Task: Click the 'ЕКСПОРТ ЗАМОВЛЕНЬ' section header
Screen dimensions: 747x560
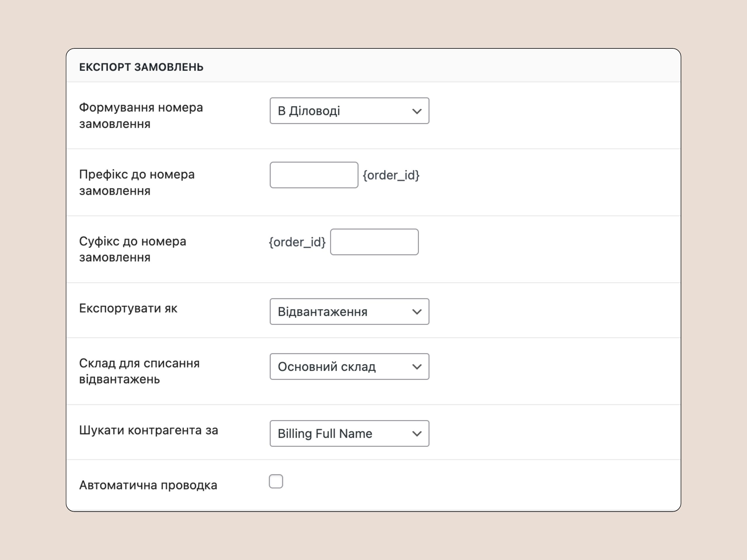Action: (141, 67)
